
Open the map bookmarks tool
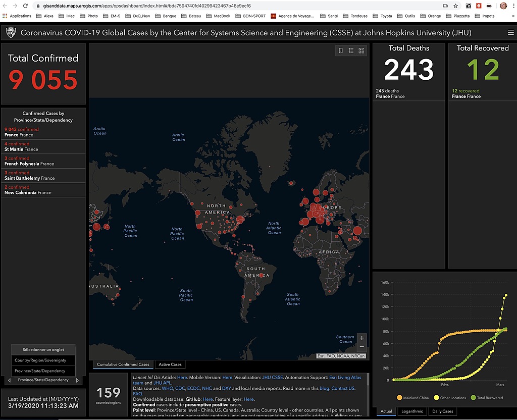click(x=341, y=50)
